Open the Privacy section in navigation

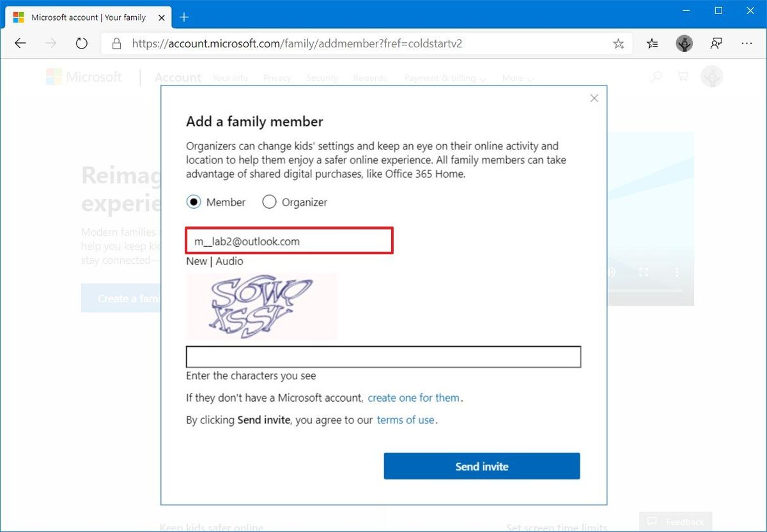[x=277, y=77]
